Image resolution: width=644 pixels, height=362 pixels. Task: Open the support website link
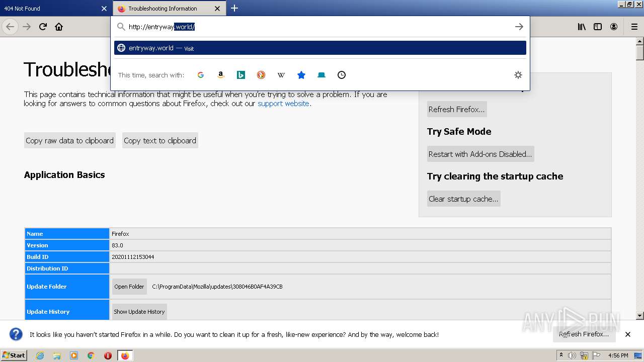click(283, 104)
